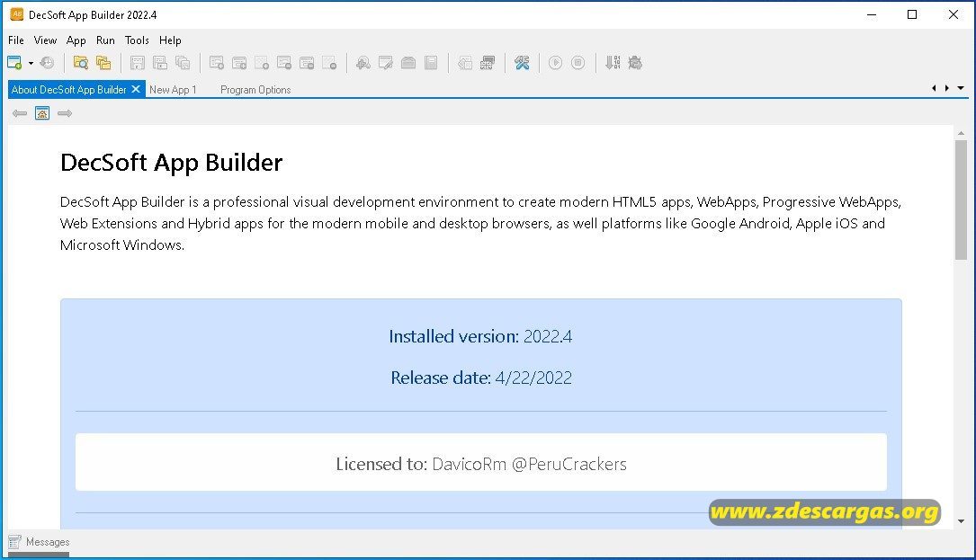Click the icon left of the grid layout icon

[x=465, y=62]
